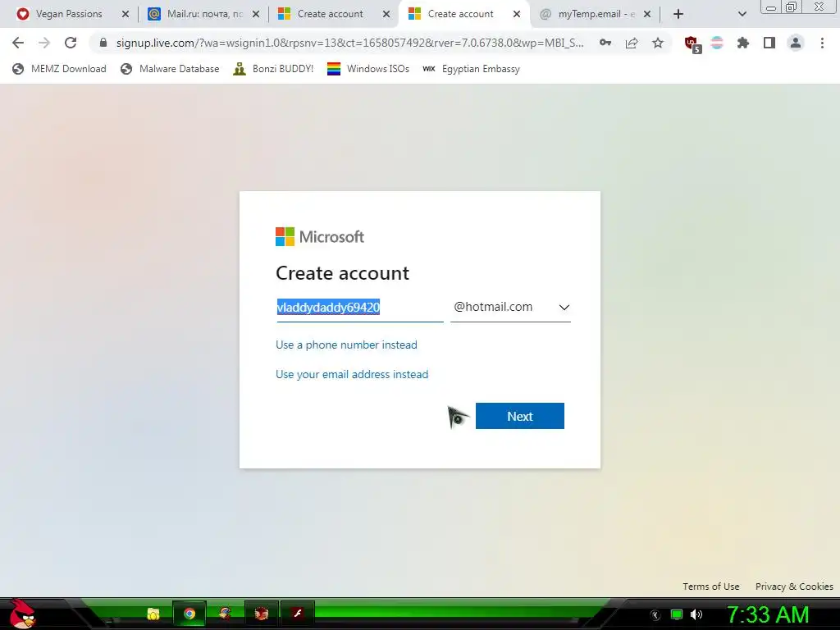Click the volume speaker tray icon
Viewport: 840px width, 630px height.
696,614
